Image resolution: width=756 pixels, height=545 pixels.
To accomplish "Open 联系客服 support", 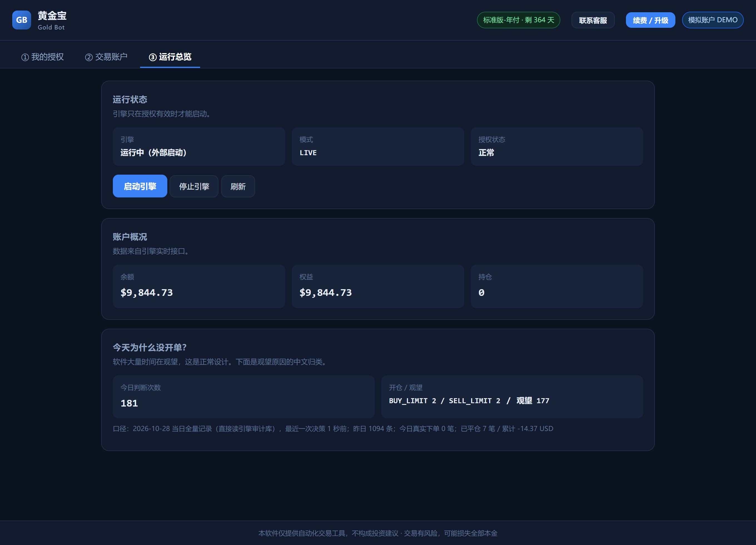I will click(x=593, y=20).
